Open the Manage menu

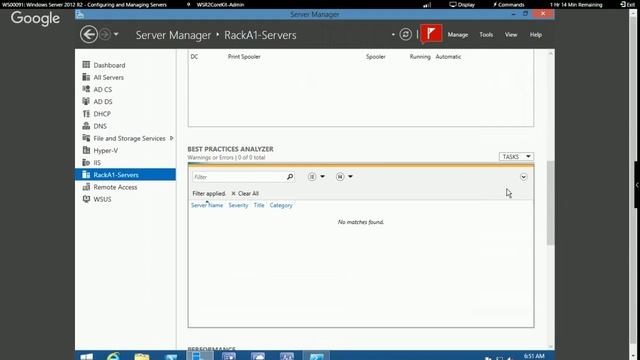tap(458, 35)
